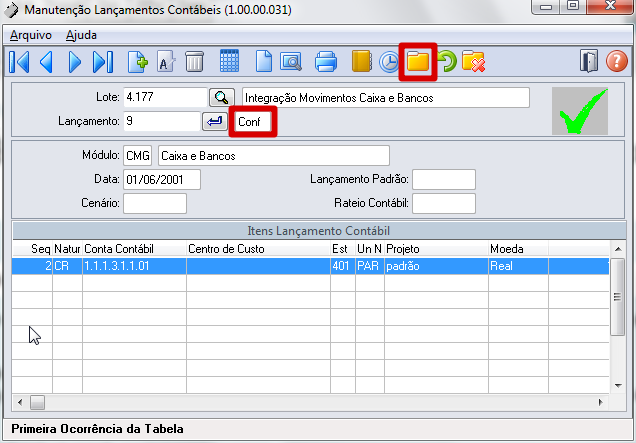The width and height of the screenshot is (636, 443).
Task: Go to first record arrow icon
Action: click(19, 62)
